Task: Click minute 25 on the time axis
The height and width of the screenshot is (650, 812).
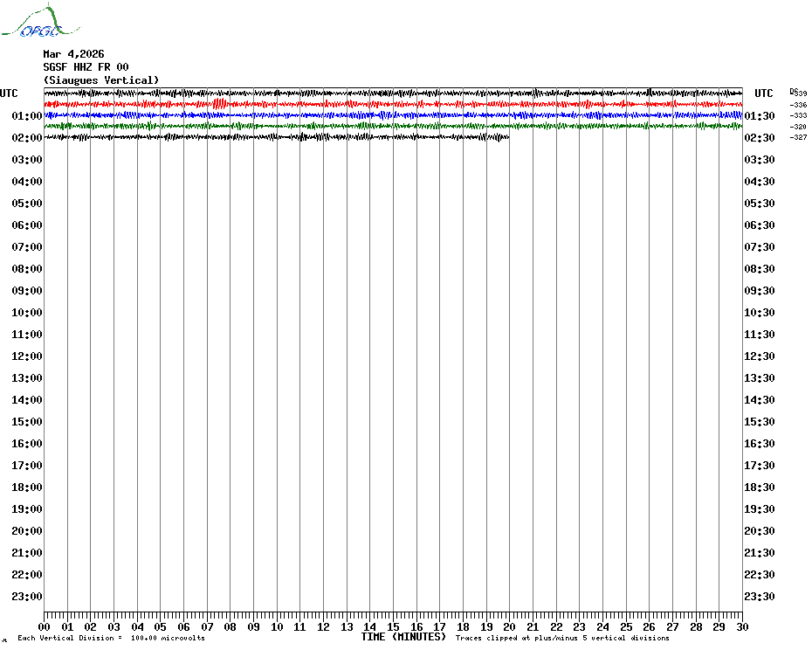Action: [x=626, y=627]
